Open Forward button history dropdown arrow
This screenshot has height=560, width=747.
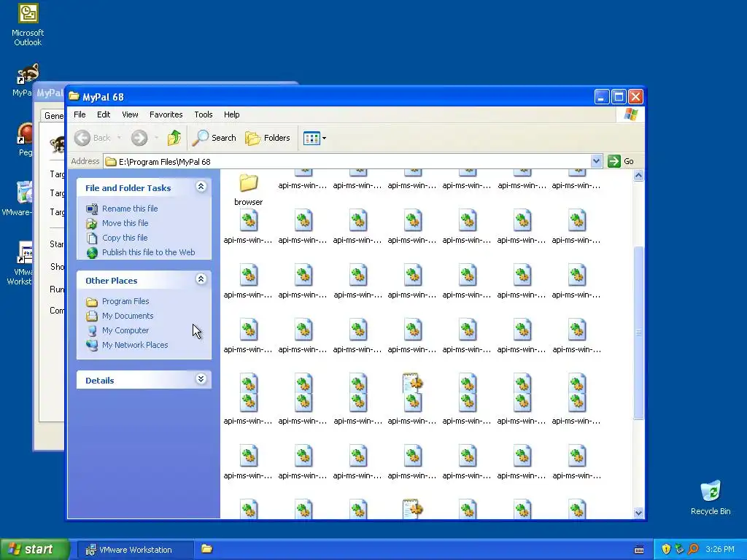156,138
